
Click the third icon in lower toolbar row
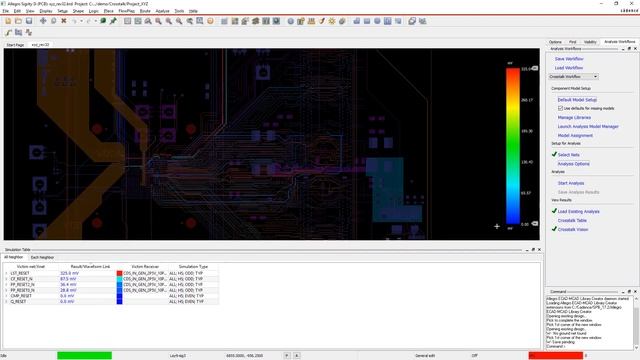[x=29, y=32]
